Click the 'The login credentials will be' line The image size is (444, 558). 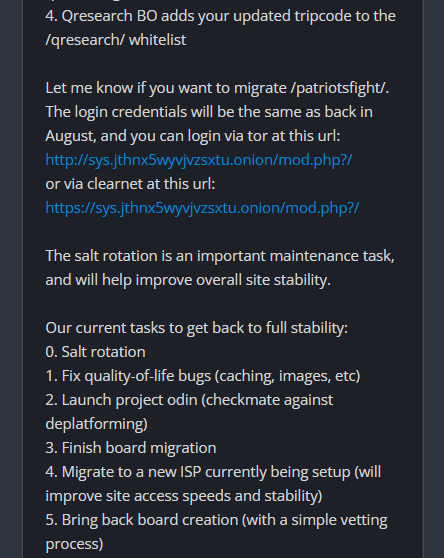(209, 112)
